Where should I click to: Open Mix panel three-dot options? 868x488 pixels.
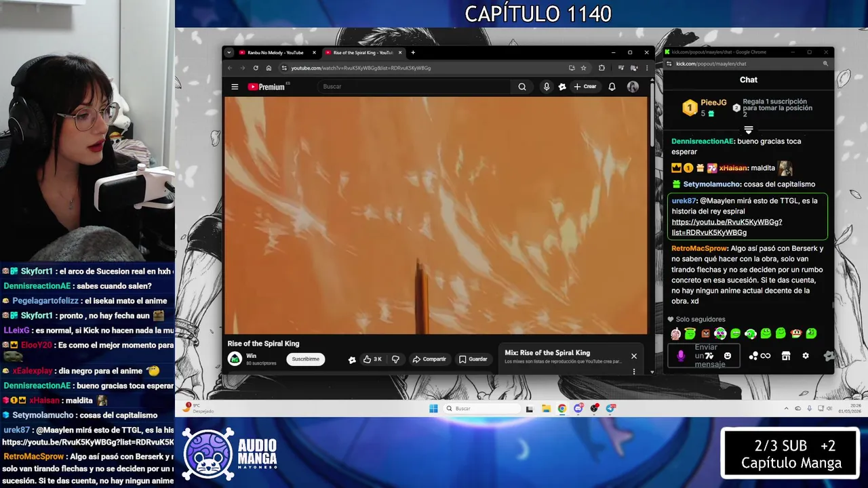[634, 371]
